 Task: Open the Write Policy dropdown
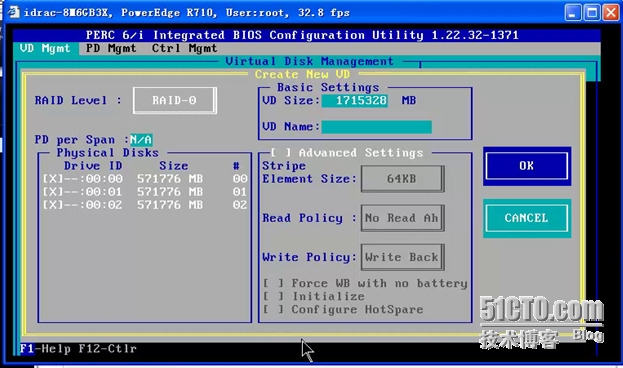pyautogui.click(x=402, y=257)
